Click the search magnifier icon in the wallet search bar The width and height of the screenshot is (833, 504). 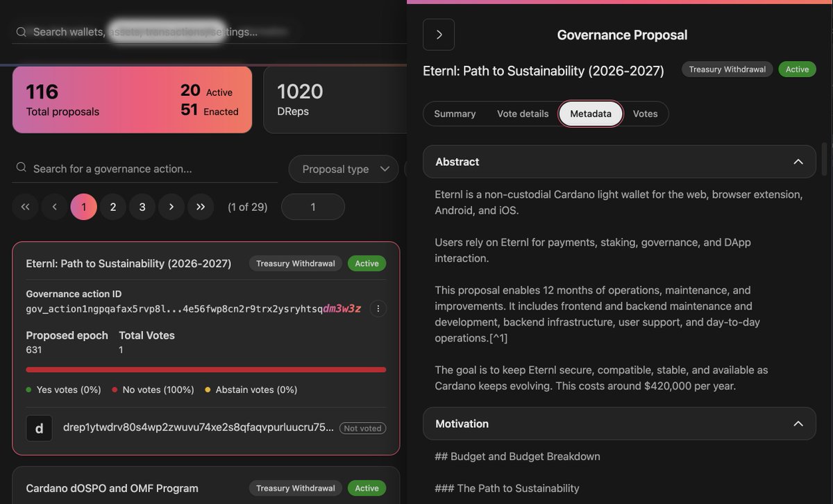click(22, 32)
